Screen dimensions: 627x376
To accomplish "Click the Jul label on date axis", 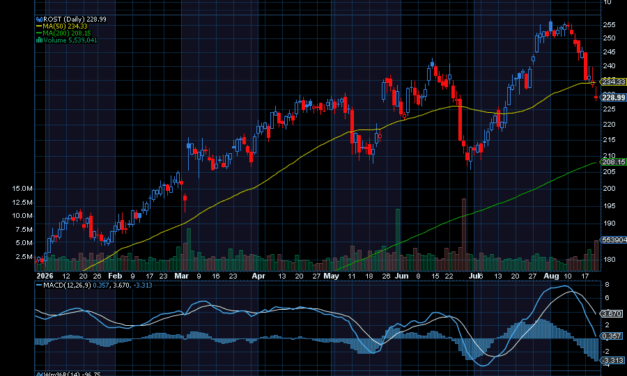I will pos(475,276).
